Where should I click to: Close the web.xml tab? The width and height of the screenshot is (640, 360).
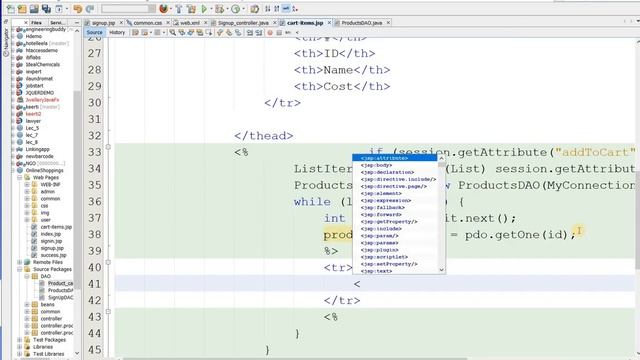[205, 23]
